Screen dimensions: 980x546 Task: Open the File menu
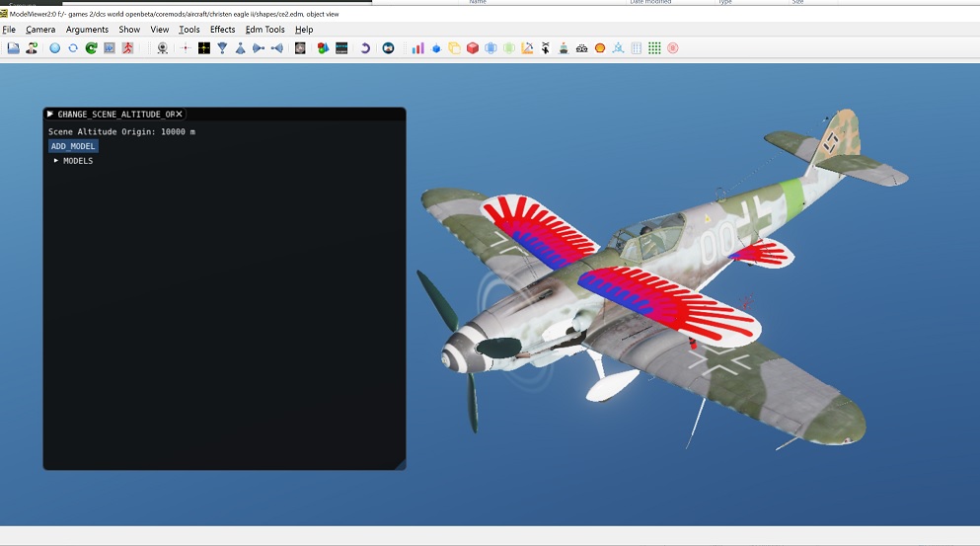coord(9,30)
